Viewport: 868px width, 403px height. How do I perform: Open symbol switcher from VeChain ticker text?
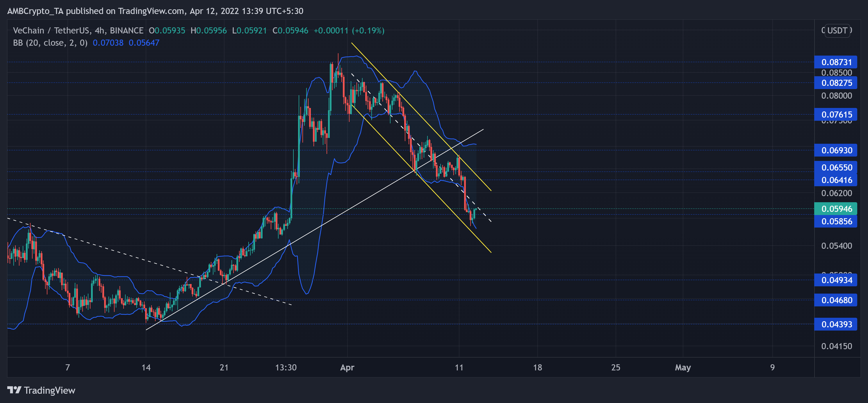(x=28, y=30)
